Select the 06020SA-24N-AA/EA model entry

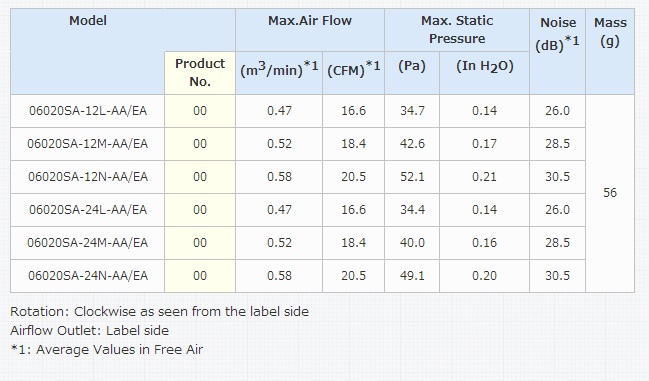point(88,276)
